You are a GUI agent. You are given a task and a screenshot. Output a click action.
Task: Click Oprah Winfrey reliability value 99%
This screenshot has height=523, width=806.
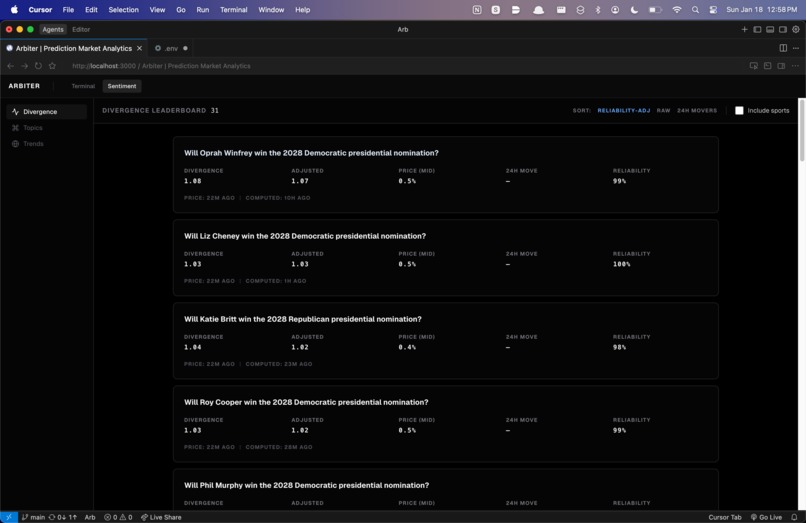pos(619,181)
